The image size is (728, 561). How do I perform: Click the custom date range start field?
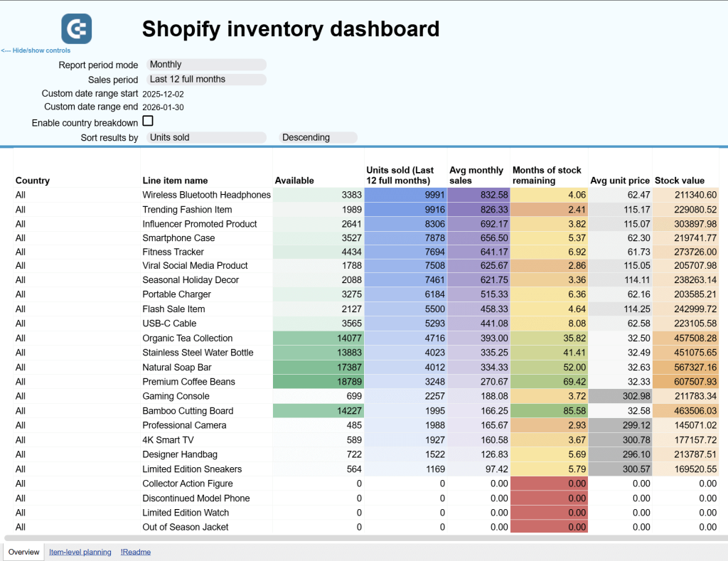coord(164,93)
